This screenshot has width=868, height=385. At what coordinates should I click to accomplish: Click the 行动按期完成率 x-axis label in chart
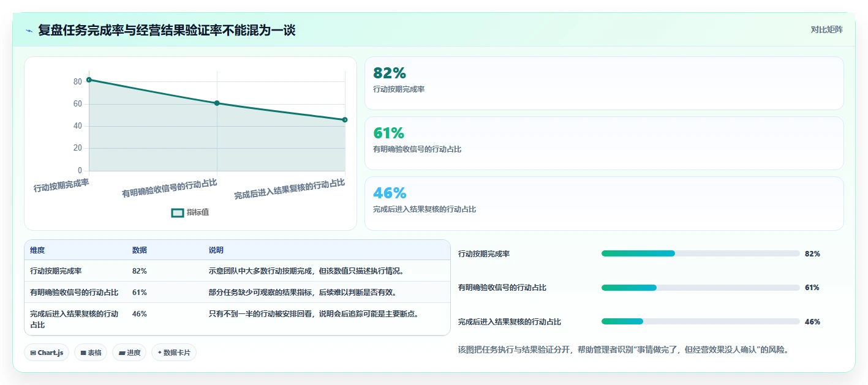point(61,185)
